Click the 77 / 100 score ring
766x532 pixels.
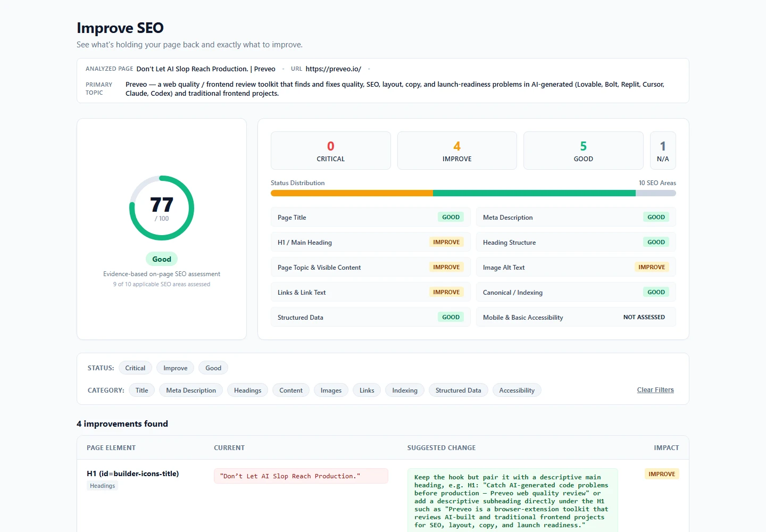point(162,208)
